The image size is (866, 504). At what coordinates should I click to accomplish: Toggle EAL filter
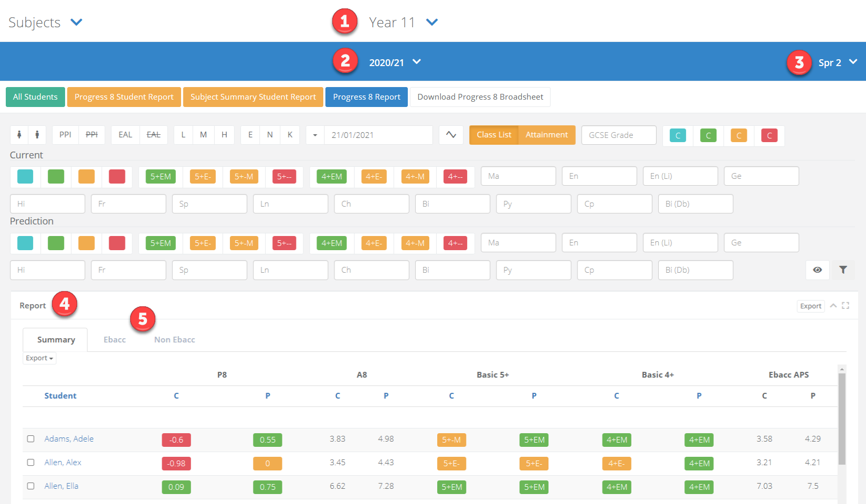coord(125,135)
